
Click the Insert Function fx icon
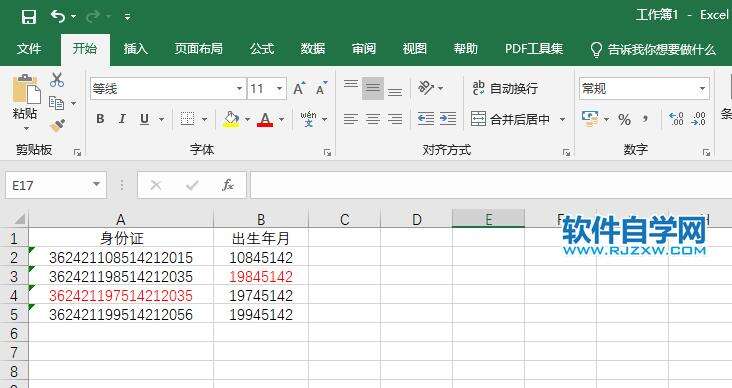coord(227,185)
